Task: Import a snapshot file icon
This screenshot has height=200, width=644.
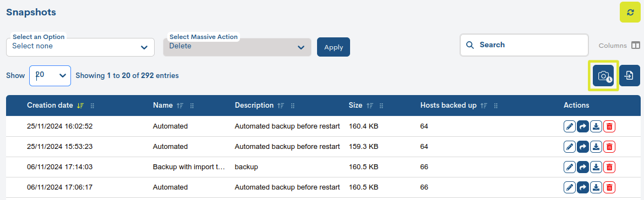Action: tap(630, 76)
